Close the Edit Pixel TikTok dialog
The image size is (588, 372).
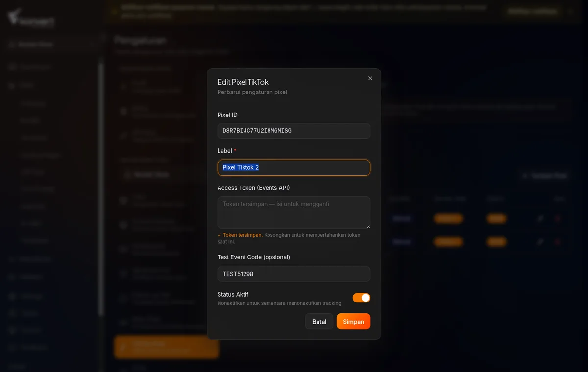click(370, 78)
